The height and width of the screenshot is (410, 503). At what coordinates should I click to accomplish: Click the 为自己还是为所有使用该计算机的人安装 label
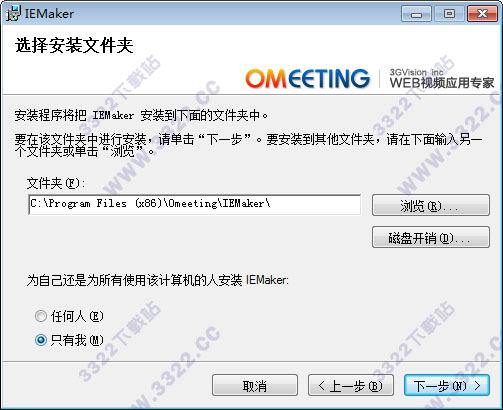click(157, 280)
